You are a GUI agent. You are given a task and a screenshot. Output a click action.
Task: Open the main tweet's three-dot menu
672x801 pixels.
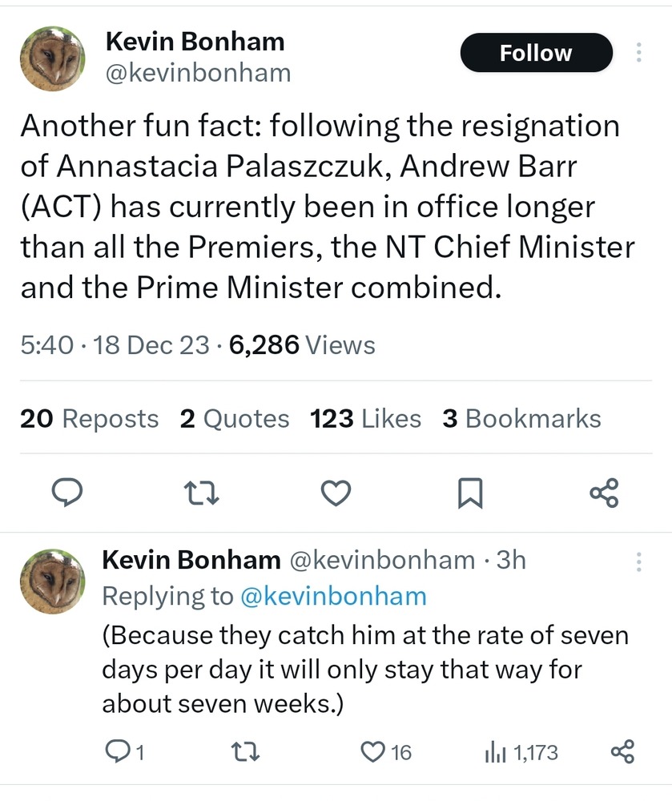[638, 53]
